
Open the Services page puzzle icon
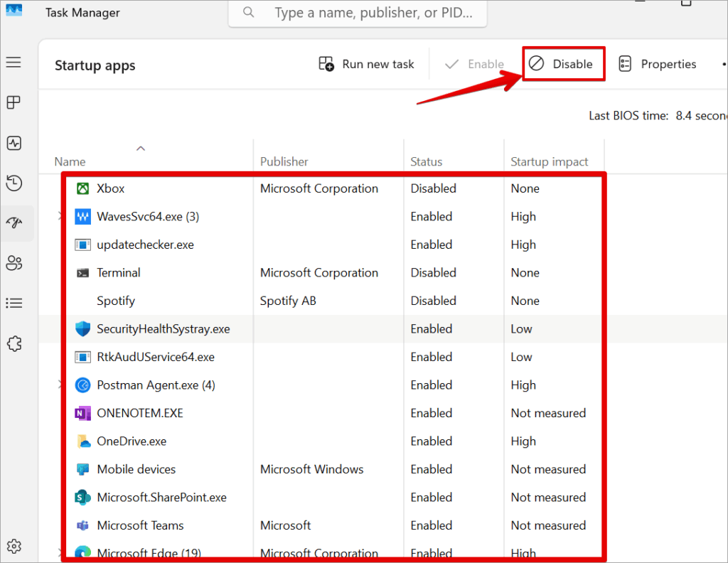(x=14, y=344)
